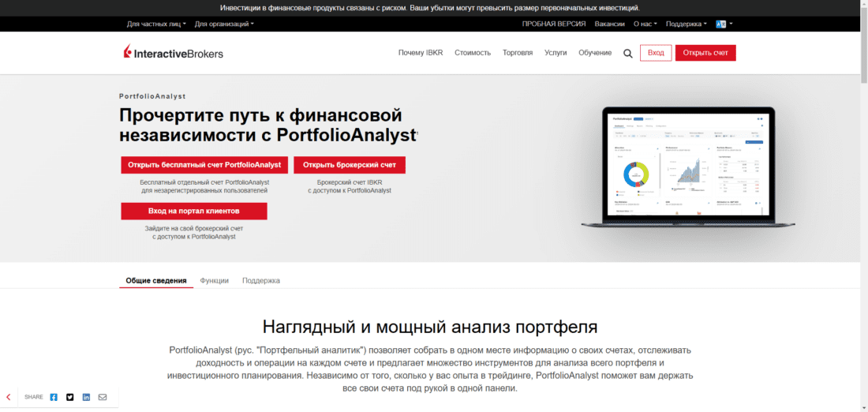Click the Открыть счет header button
The height and width of the screenshot is (412, 868).
(x=705, y=53)
